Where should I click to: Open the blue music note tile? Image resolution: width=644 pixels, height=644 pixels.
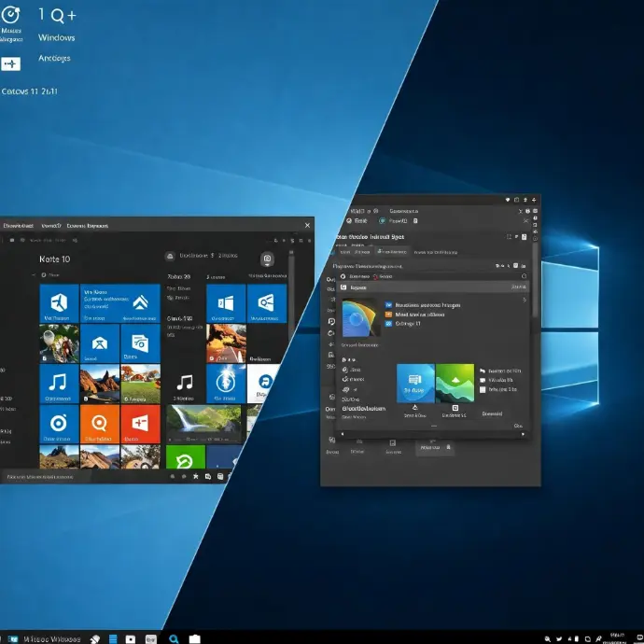[59, 384]
